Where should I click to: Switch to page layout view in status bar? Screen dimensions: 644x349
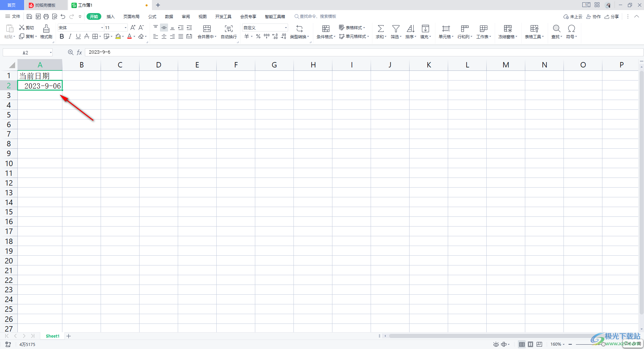(x=531, y=344)
